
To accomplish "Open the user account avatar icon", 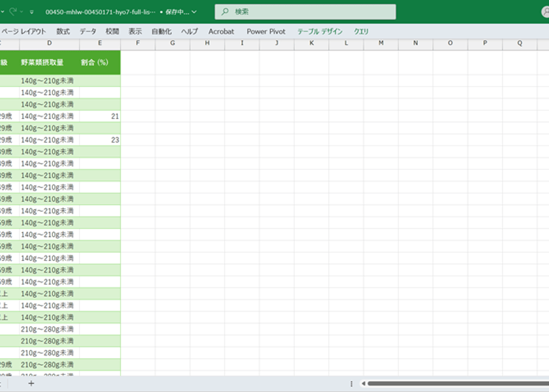I will point(545,12).
